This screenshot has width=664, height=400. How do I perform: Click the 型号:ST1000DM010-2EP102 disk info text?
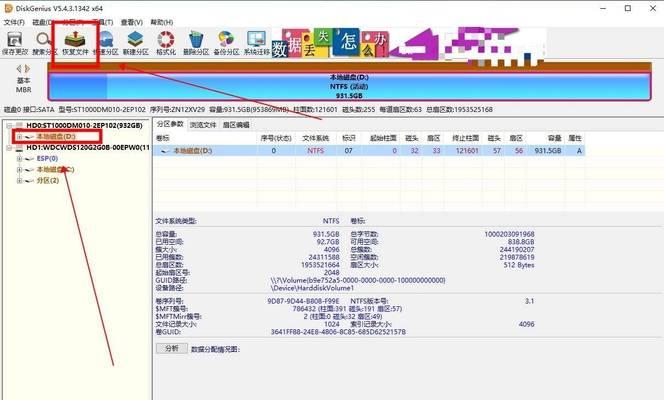tap(102, 110)
